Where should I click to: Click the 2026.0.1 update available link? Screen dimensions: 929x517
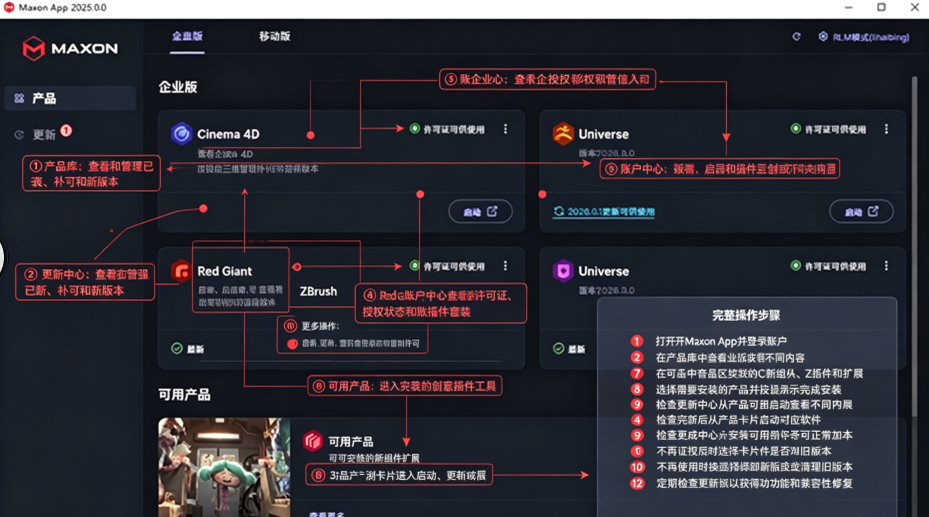[x=604, y=211]
